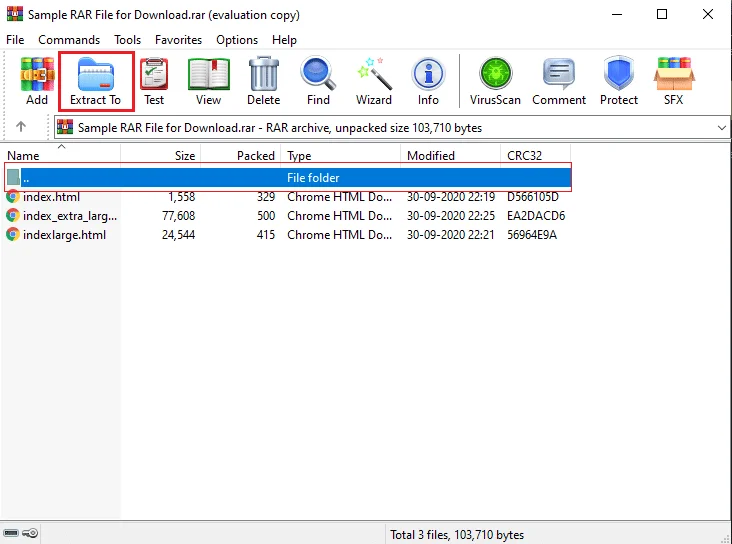Open the Commands menu
The image size is (732, 544).
[x=69, y=40]
